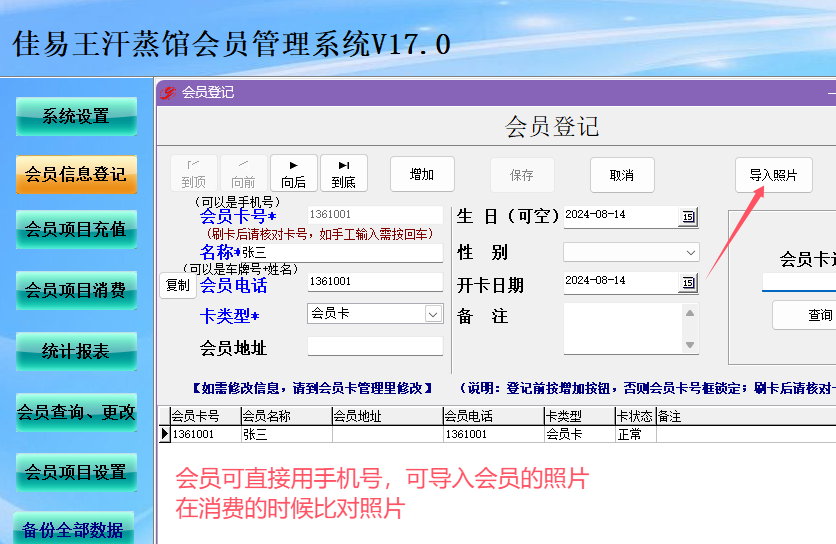The image size is (836, 544).
Task: Click the 卡类型 column header
Action: pos(580,416)
